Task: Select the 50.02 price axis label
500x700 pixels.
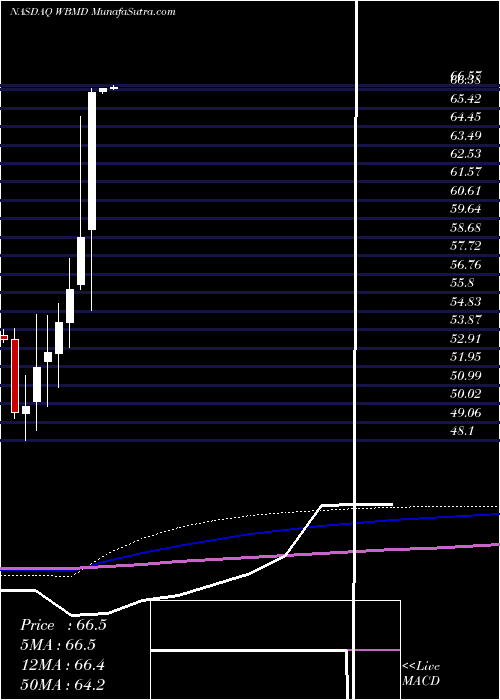Action: pos(466,394)
